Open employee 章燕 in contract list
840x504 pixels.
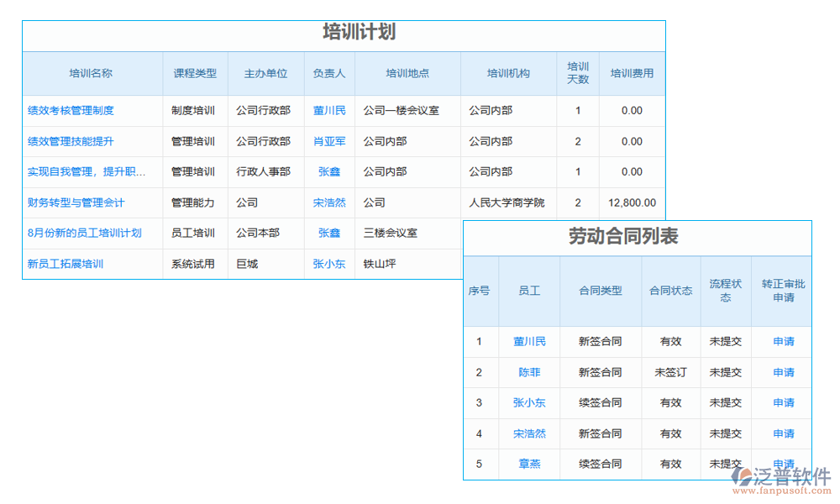(529, 465)
